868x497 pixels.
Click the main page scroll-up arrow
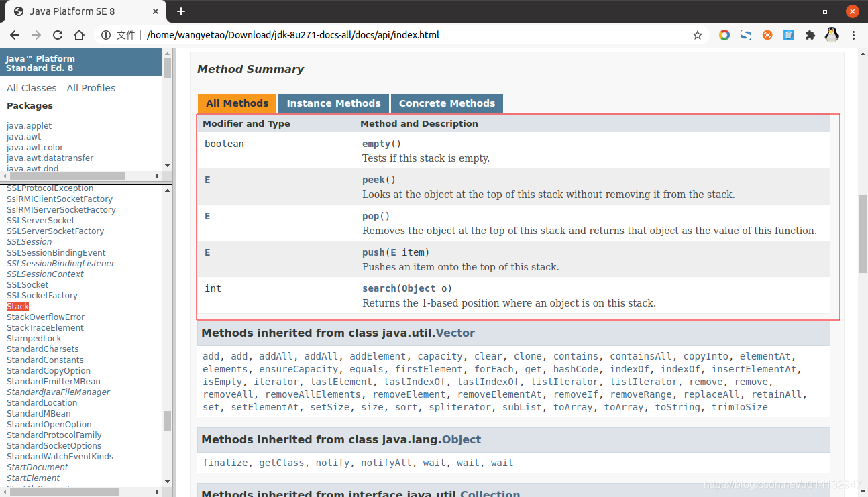point(863,54)
